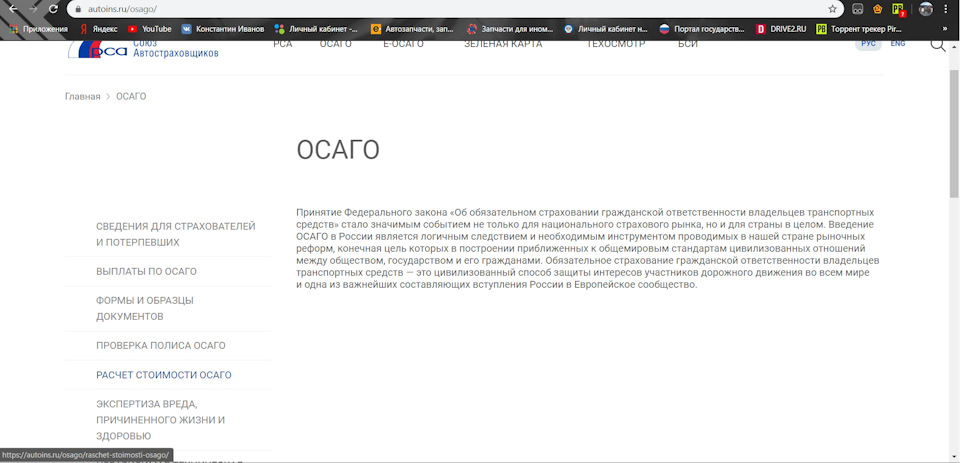Go to Главная in the breadcrumb
The width and height of the screenshot is (960, 463).
pyautogui.click(x=83, y=97)
